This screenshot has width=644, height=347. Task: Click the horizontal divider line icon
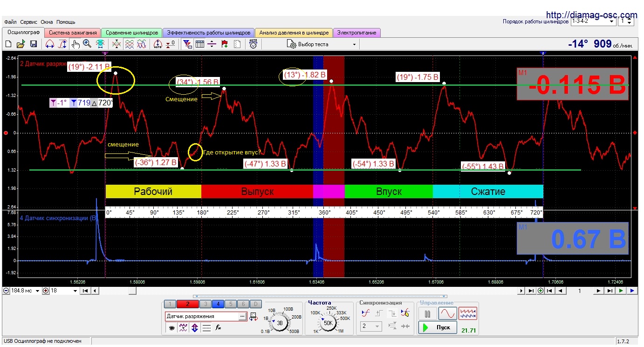(212, 44)
